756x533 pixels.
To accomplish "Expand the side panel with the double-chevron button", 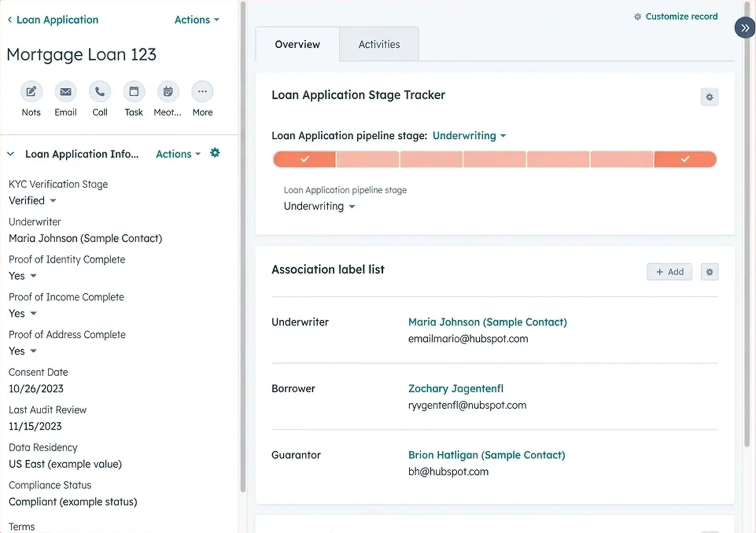I will 745,28.
